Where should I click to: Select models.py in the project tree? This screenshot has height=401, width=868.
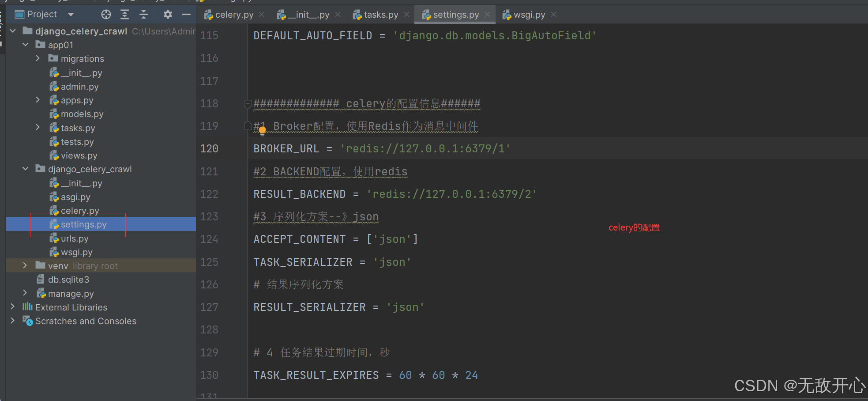click(82, 114)
